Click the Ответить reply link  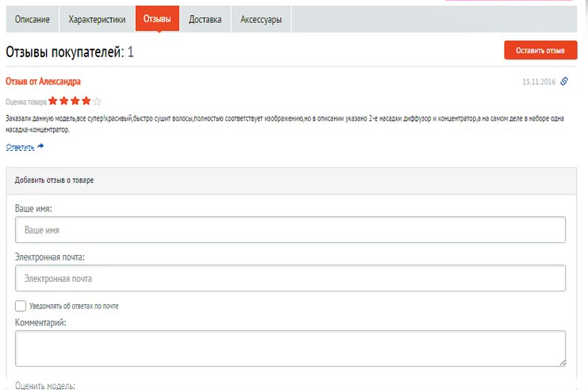click(x=20, y=147)
